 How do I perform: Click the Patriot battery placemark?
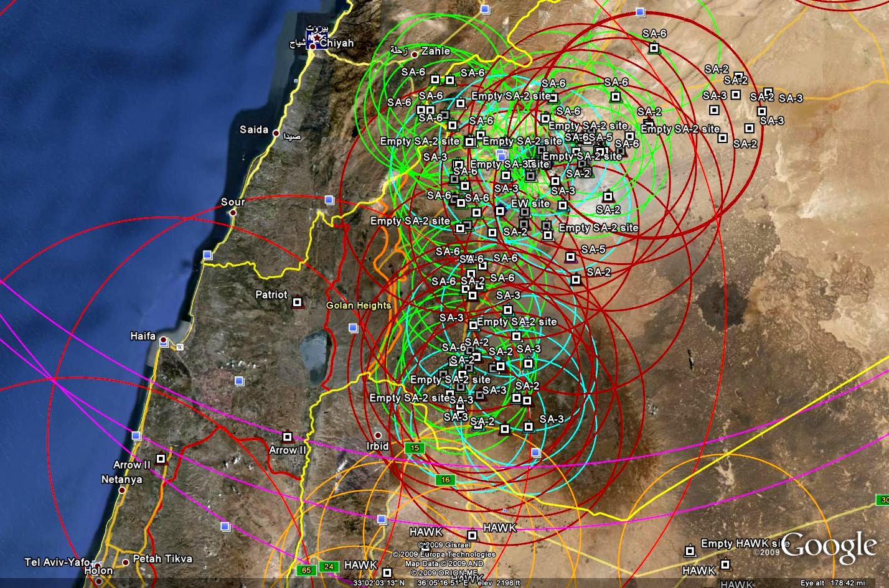(x=298, y=302)
